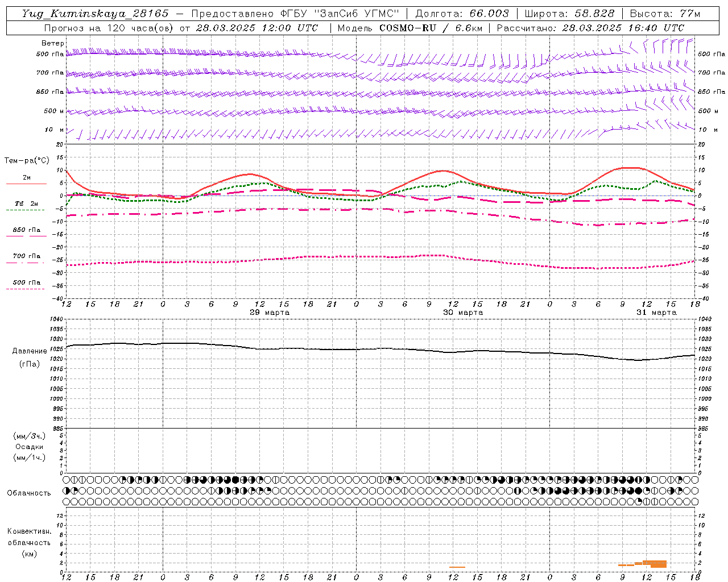Click the large orange convective bar on 31 марта

click(657, 564)
